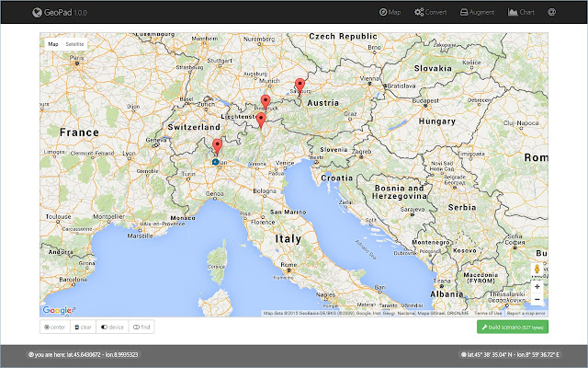Click the Barcelona city label
The image size is (588, 368).
point(73,280)
